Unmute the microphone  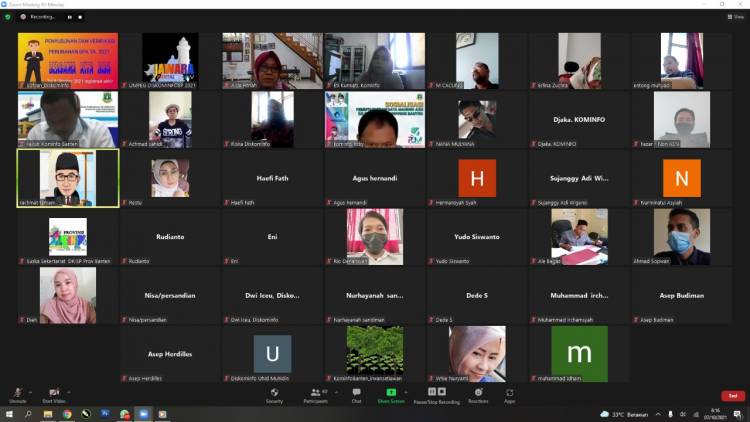(x=16, y=394)
